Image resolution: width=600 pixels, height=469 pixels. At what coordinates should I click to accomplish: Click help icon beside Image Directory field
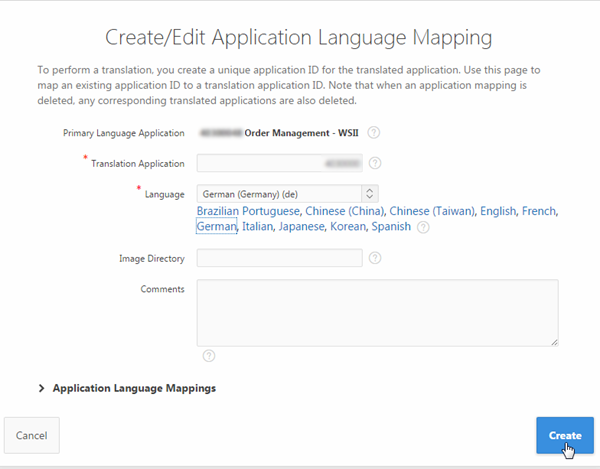375,258
